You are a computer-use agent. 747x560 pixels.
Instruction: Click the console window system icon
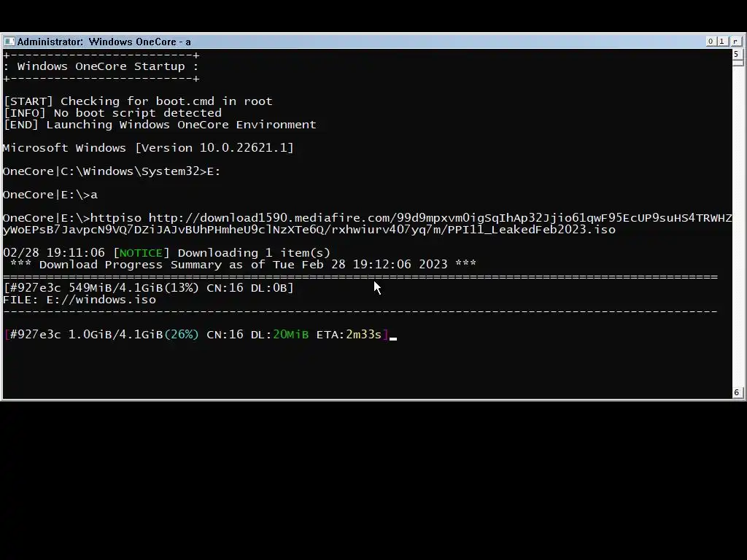[9, 42]
